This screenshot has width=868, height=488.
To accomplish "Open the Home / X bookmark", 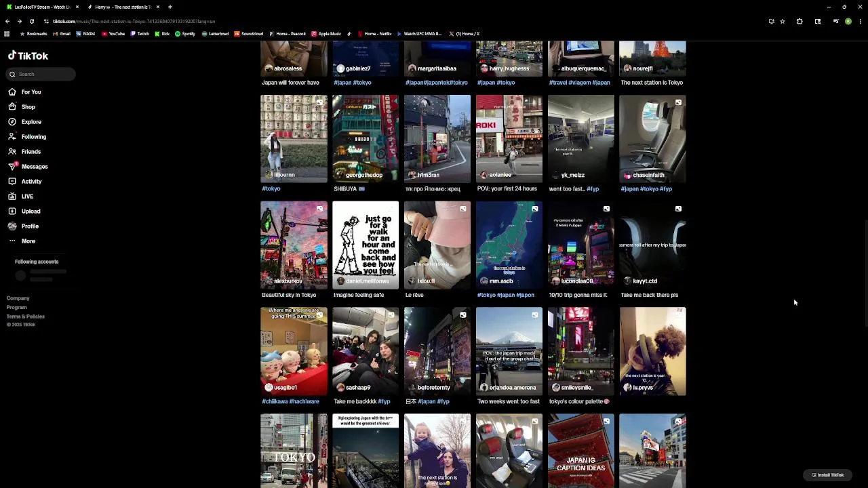I will coord(464,34).
